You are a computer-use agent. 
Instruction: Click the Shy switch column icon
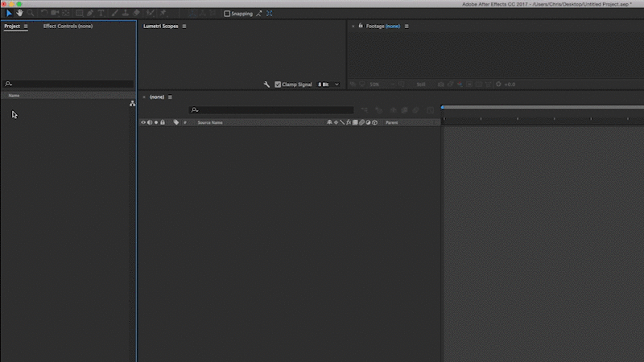329,122
